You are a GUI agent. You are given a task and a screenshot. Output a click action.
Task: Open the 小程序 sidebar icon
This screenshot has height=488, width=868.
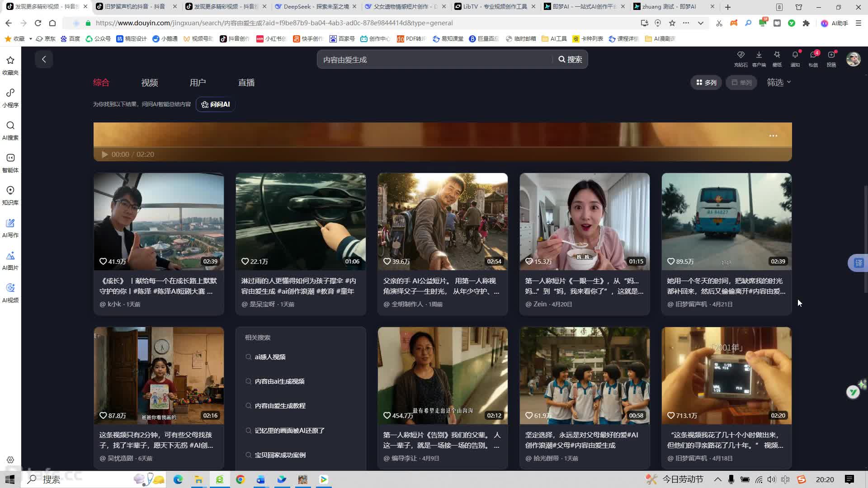click(x=10, y=98)
